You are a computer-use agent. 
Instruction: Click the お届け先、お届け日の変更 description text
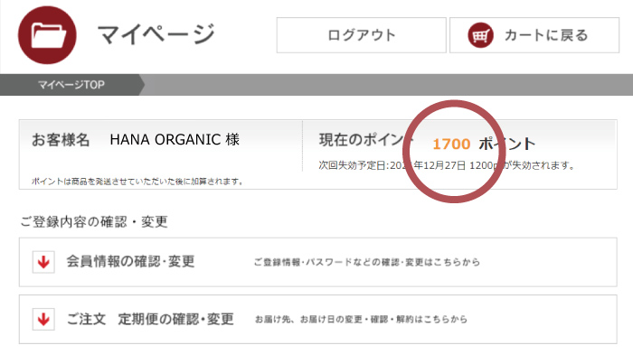coord(360,320)
